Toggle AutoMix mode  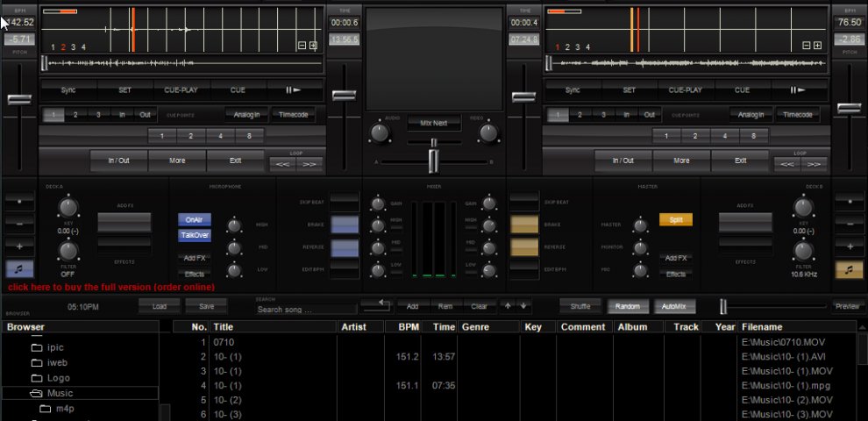[674, 306]
